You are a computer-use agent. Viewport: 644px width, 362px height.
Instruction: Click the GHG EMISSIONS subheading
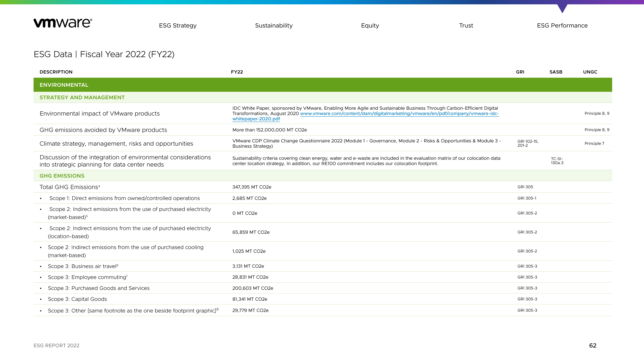click(62, 176)
